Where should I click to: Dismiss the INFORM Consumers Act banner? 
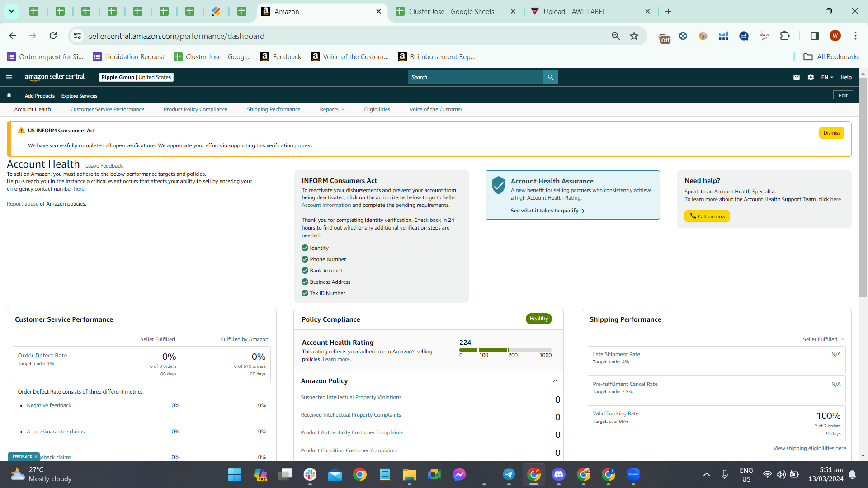[x=832, y=133]
